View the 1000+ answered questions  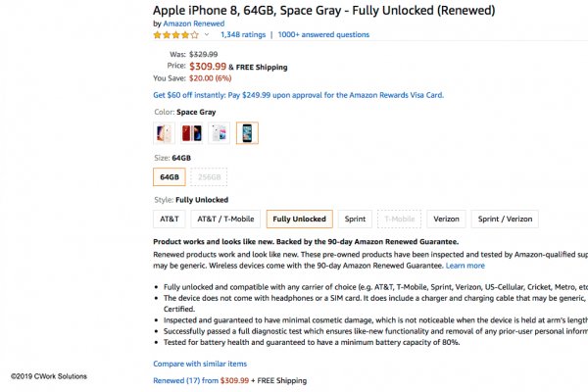(323, 35)
